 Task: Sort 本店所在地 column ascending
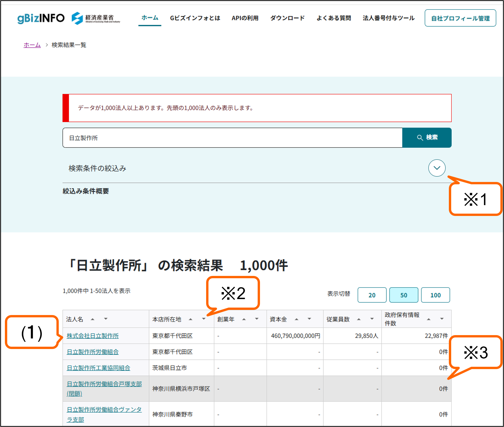pyautogui.click(x=190, y=319)
